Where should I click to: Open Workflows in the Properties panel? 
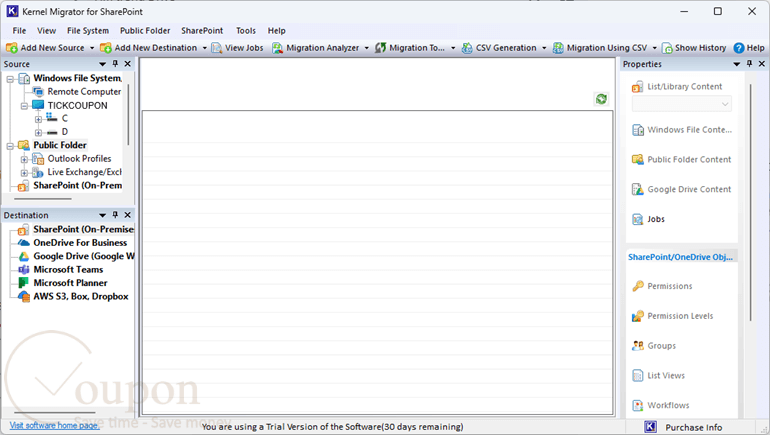[660, 405]
